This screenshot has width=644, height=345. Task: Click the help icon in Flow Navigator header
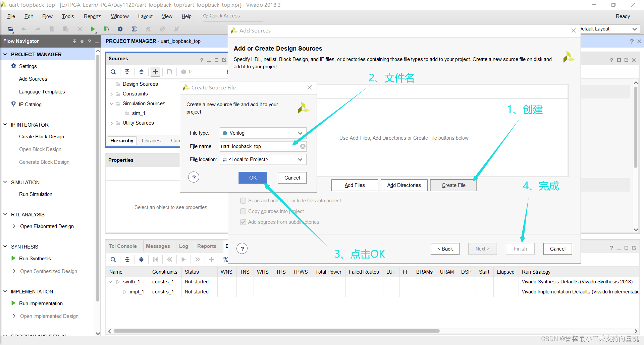(89, 41)
